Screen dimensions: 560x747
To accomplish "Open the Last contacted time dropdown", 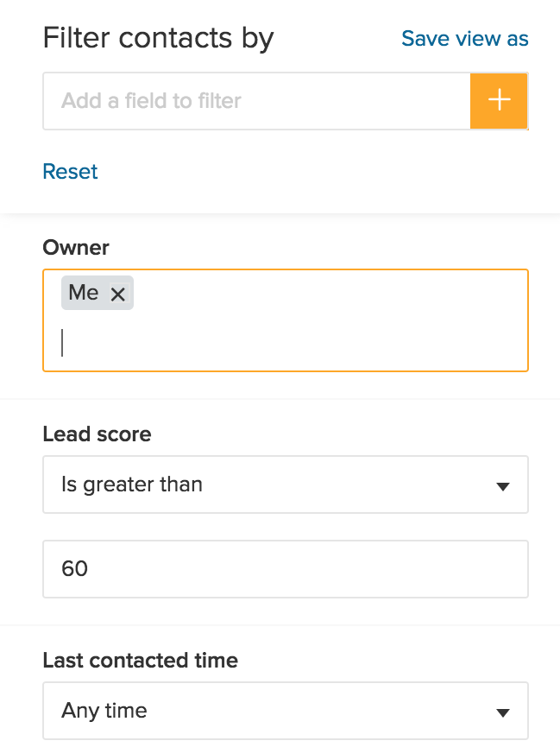I will point(286,711).
